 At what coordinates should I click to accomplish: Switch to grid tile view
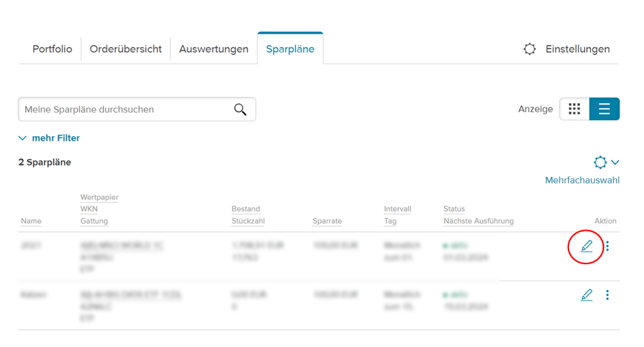pyautogui.click(x=574, y=109)
